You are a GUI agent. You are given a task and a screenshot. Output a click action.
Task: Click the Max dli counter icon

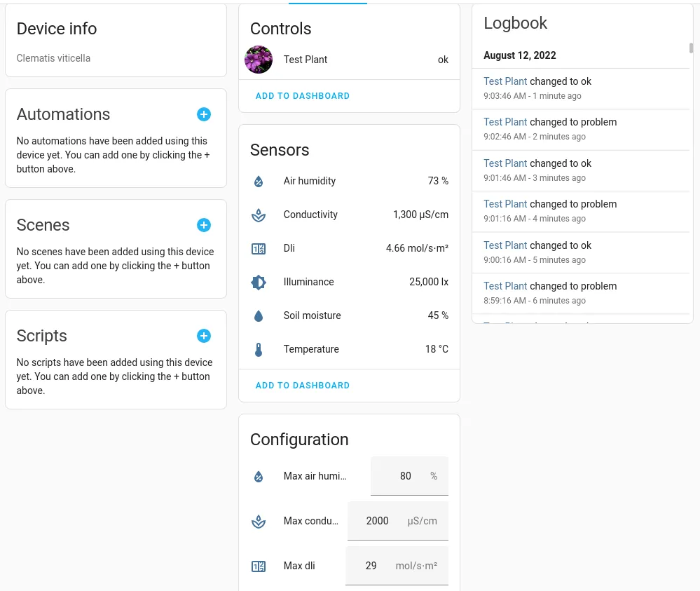pyautogui.click(x=259, y=566)
